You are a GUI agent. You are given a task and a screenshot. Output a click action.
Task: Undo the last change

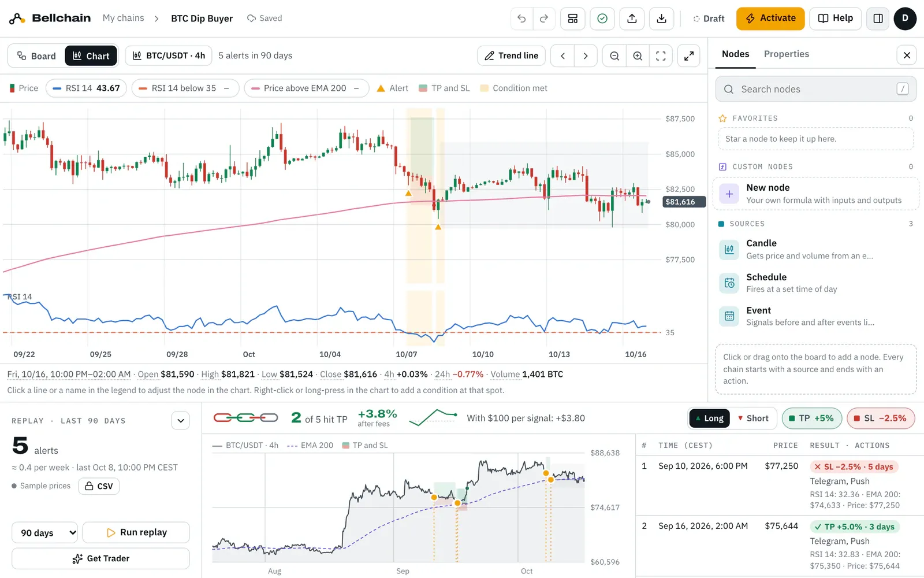click(x=521, y=18)
